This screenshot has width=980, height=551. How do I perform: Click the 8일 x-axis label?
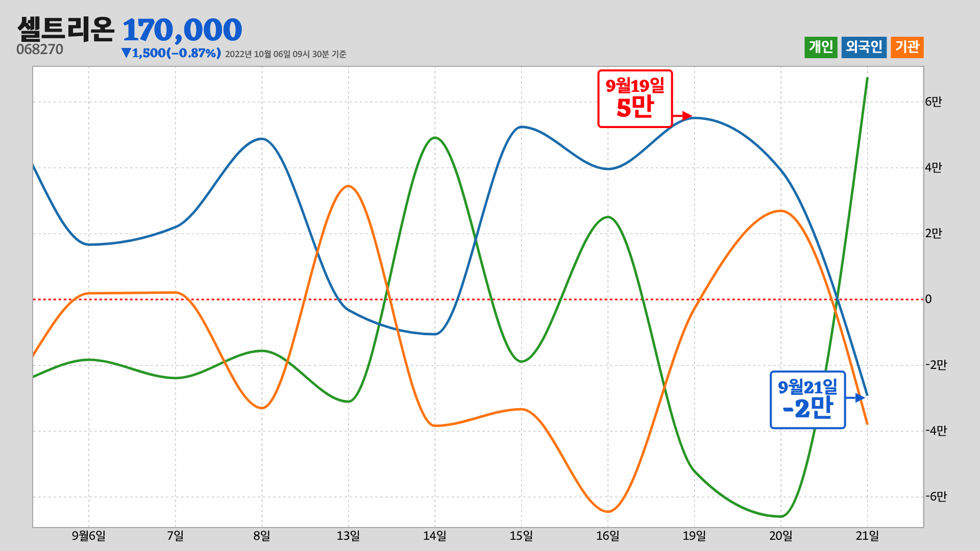pos(262,536)
